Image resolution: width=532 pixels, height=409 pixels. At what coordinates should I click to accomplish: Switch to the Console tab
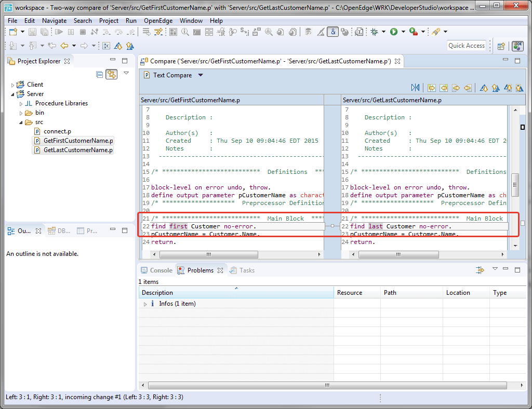pyautogui.click(x=157, y=270)
